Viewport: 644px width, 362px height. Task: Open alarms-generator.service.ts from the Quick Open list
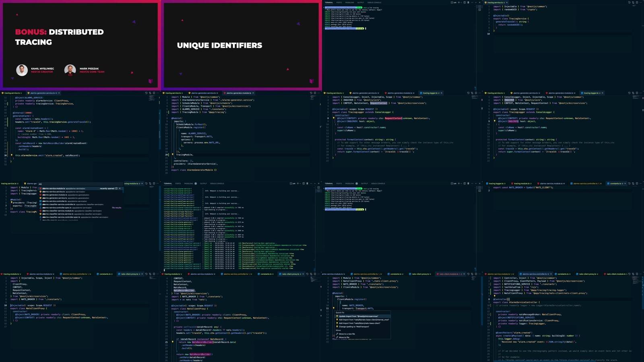click(x=80, y=198)
